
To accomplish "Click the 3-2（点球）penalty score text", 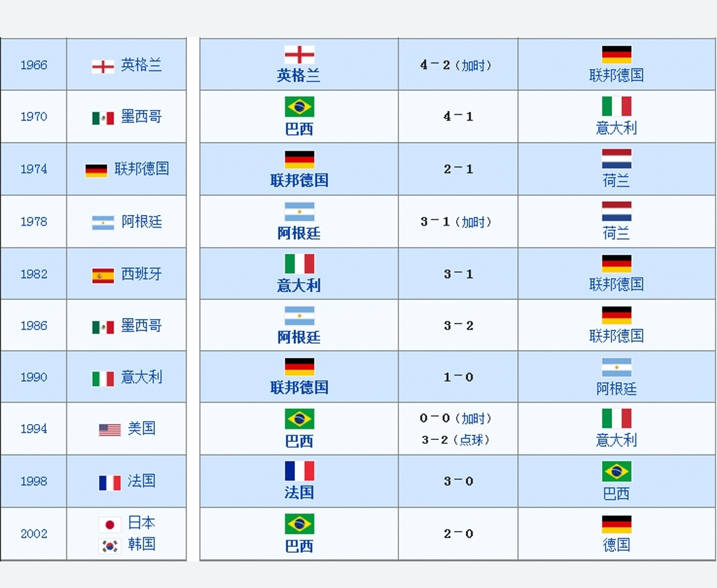I will (456, 440).
